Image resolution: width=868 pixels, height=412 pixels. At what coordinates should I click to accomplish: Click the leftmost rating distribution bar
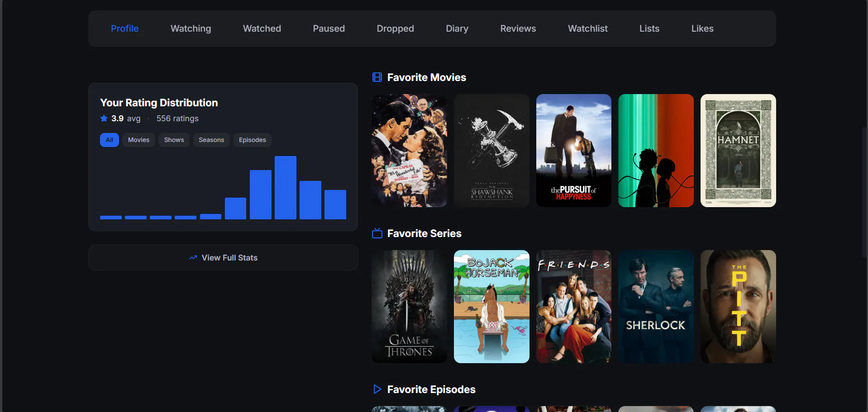(x=111, y=218)
